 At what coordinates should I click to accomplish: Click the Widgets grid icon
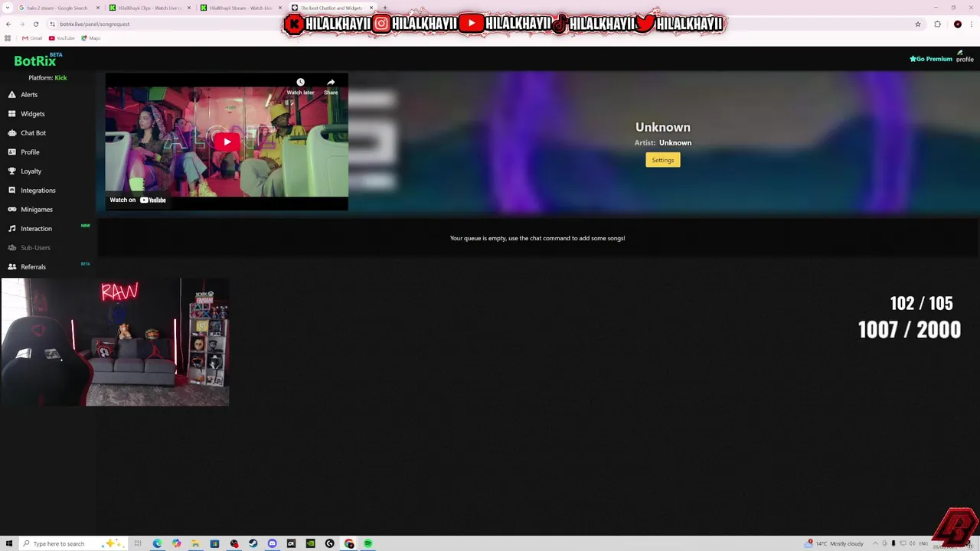click(x=11, y=114)
